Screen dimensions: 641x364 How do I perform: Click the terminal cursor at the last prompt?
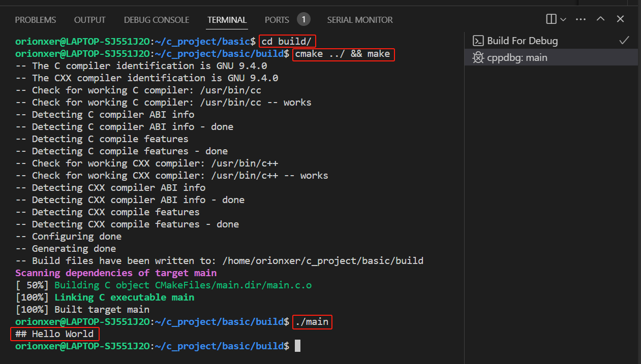pyautogui.click(x=298, y=346)
